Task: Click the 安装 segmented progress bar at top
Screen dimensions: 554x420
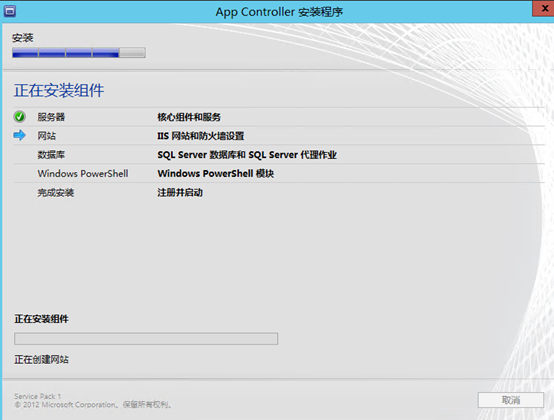Action: [79, 53]
